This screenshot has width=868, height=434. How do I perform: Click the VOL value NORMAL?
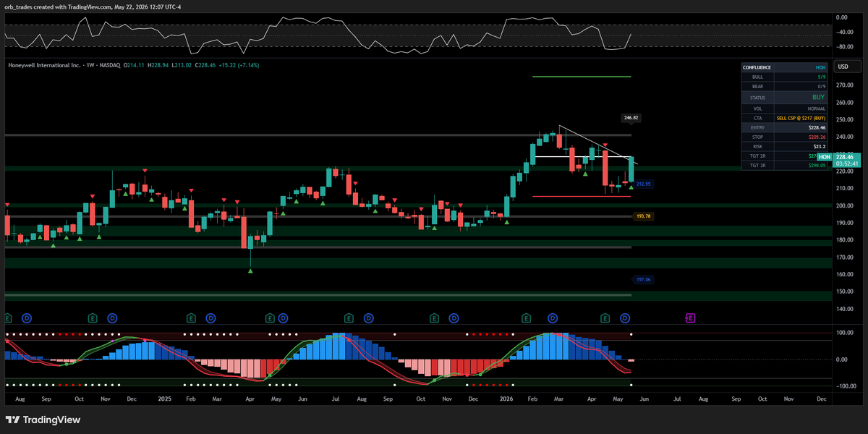coord(817,108)
